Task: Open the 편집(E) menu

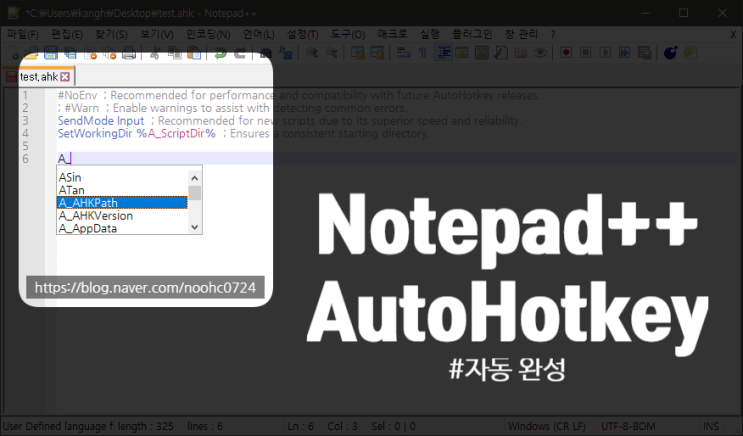Action: coord(67,35)
